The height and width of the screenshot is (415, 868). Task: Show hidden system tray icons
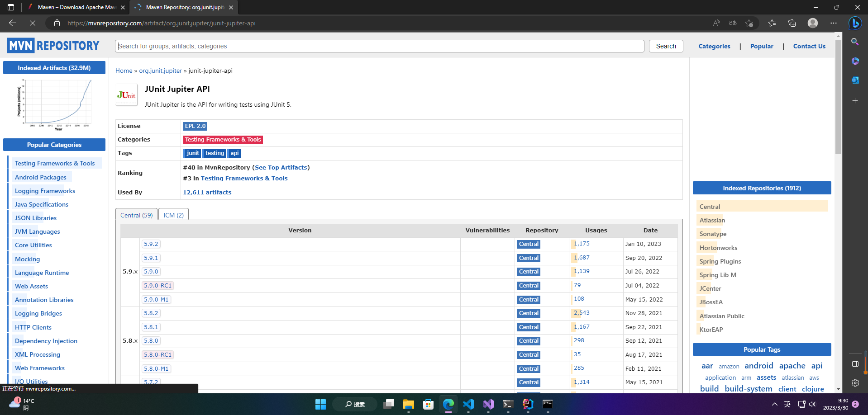[x=775, y=404]
